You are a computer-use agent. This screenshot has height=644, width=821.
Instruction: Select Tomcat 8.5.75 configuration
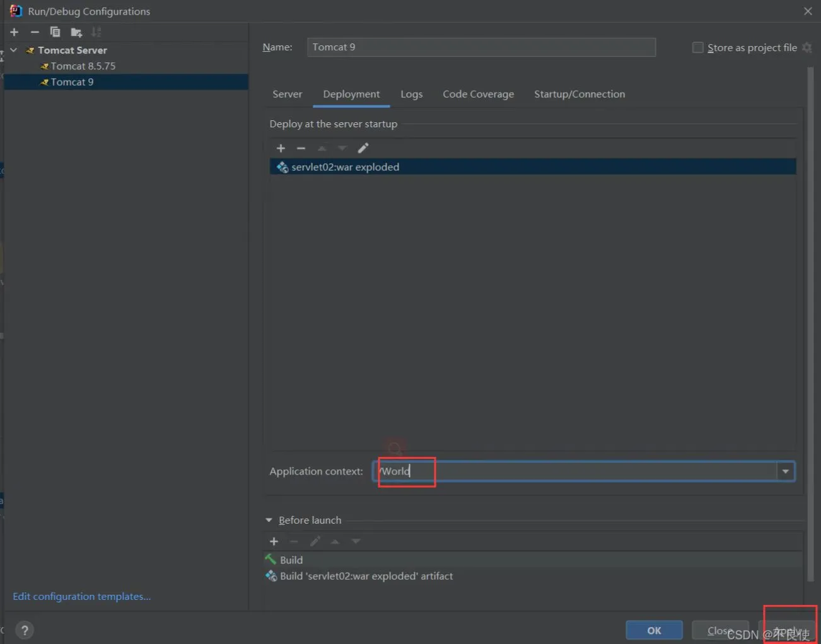[x=83, y=66]
